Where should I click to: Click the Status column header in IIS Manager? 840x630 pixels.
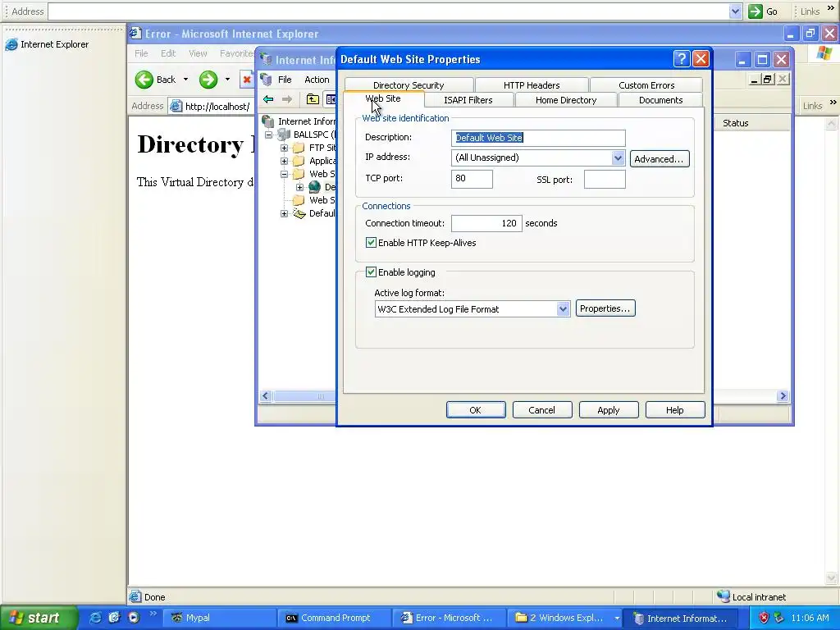(751, 123)
